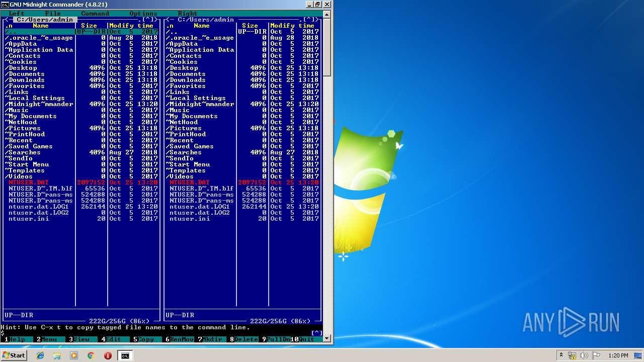Select ntuser.ini in the left panel
Screen dimensions: 644x362
tap(81, 219)
